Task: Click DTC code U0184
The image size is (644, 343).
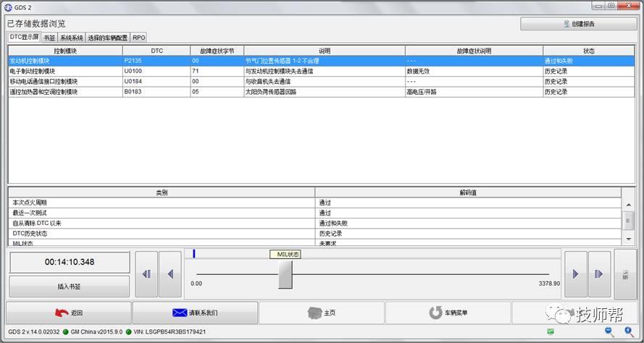Action: (133, 82)
